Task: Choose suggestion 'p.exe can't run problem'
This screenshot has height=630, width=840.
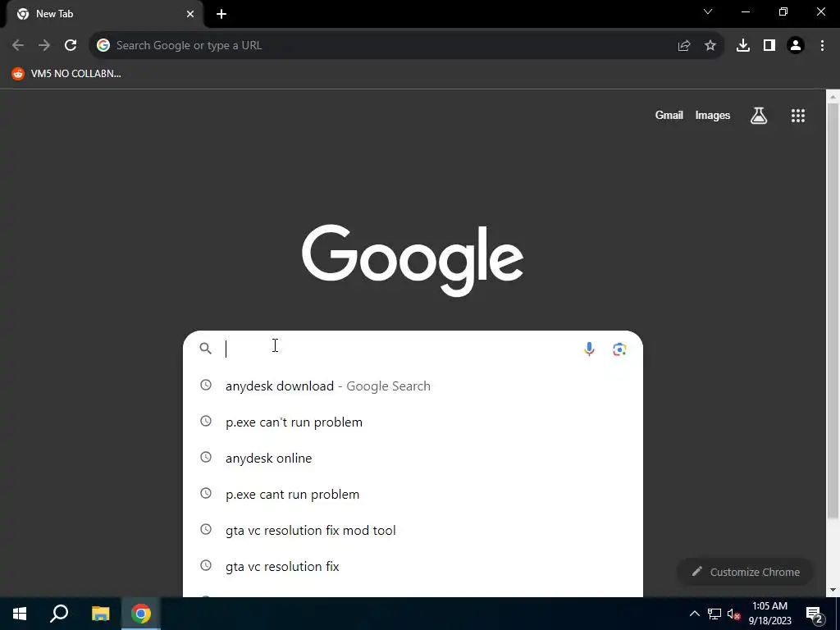Action: (413, 422)
